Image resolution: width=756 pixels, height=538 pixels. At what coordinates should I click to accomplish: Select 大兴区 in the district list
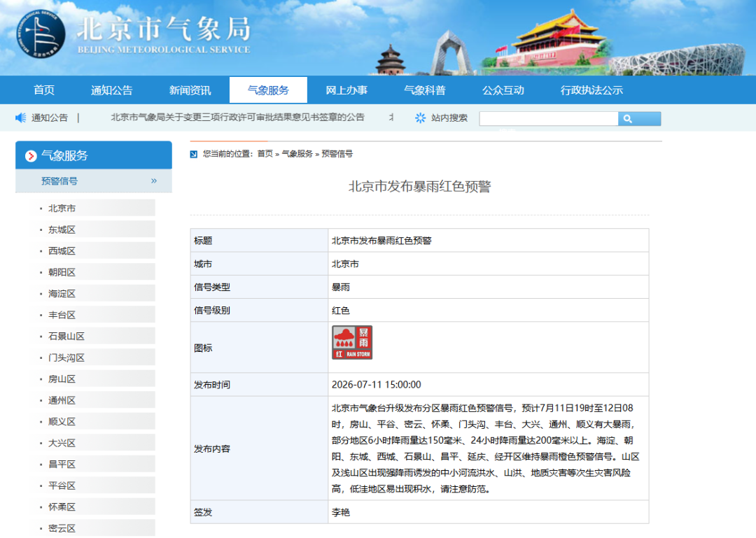[62, 443]
